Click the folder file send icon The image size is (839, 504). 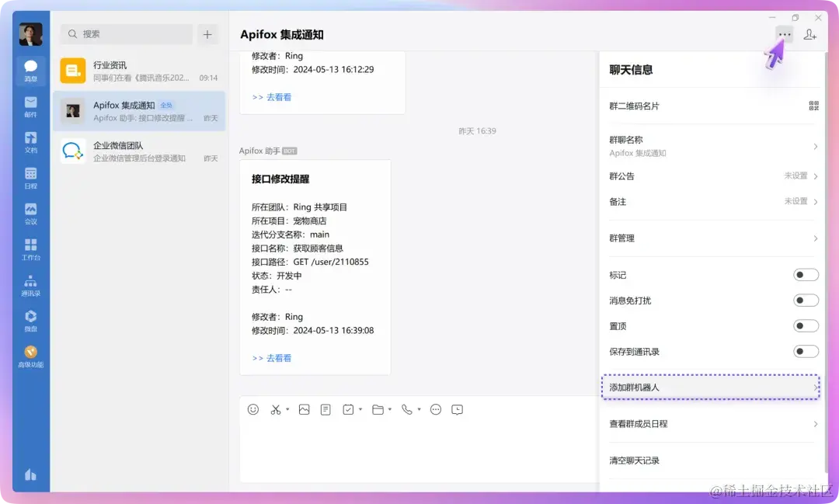pos(378,410)
